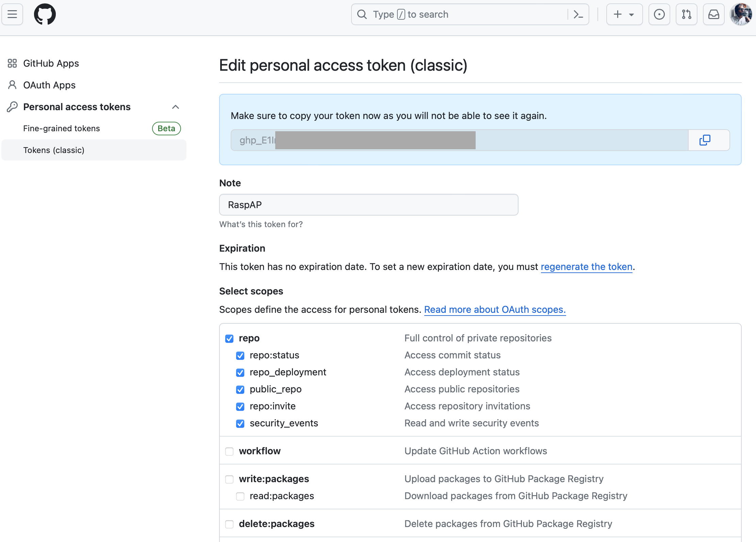Click 'What's this token for?' hint text

(x=261, y=224)
